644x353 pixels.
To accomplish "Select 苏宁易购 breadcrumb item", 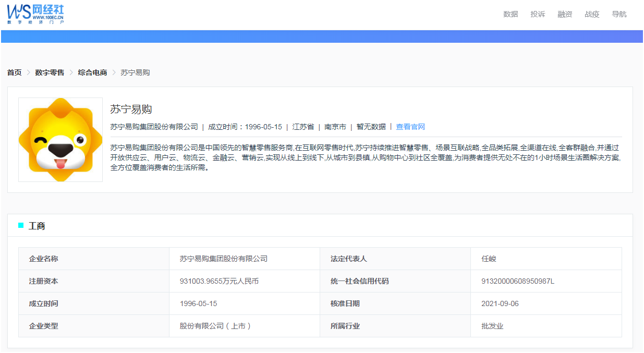I will coord(135,72).
